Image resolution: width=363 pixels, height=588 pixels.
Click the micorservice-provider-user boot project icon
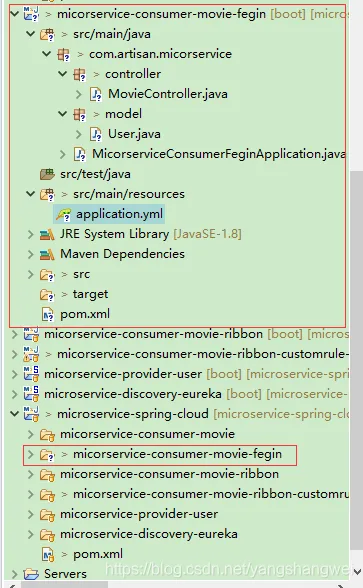(31, 374)
